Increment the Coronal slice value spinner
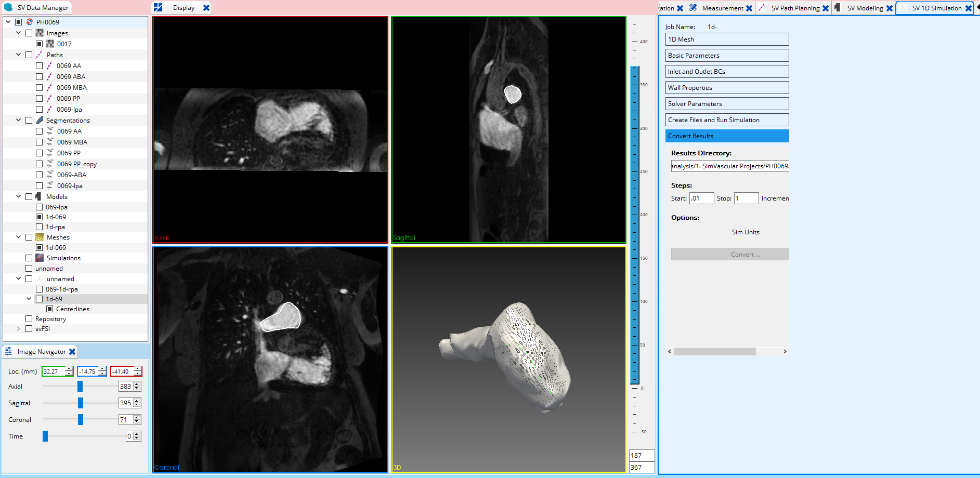Image resolution: width=980 pixels, height=478 pixels. pyautogui.click(x=137, y=417)
